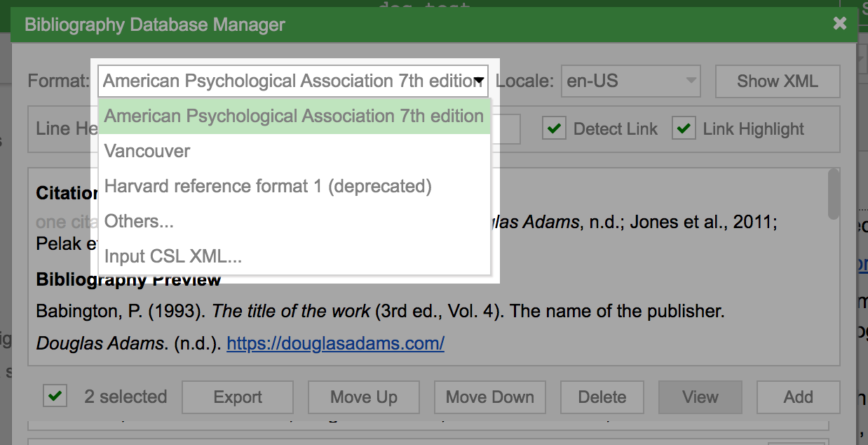868x445 pixels.
Task: Open the Format dropdown arrow
Action: point(480,81)
